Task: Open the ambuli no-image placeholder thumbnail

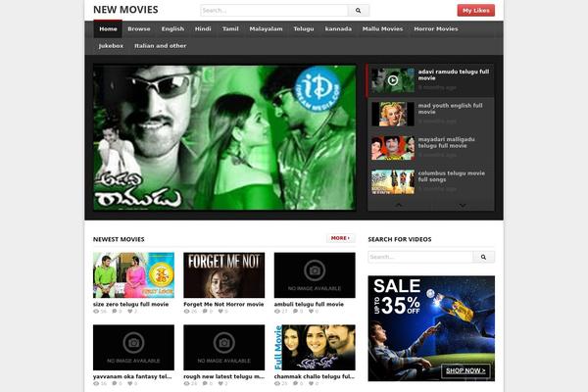Action: (315, 275)
